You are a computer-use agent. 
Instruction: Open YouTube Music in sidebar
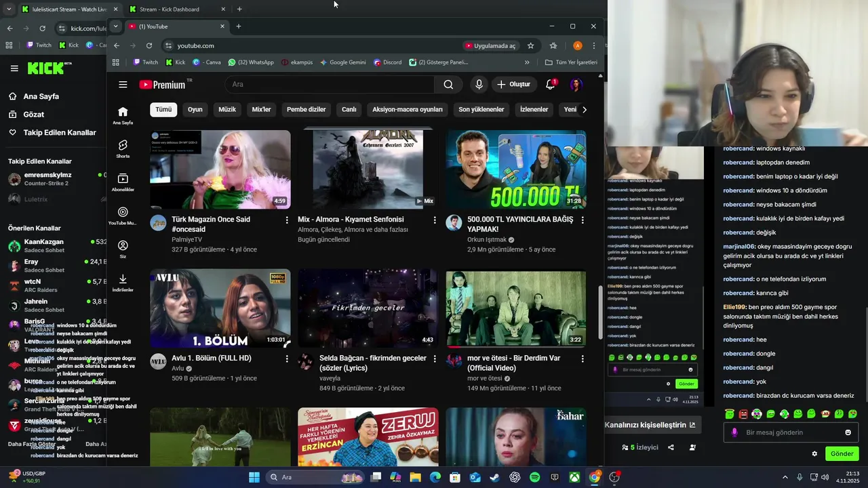click(x=123, y=216)
